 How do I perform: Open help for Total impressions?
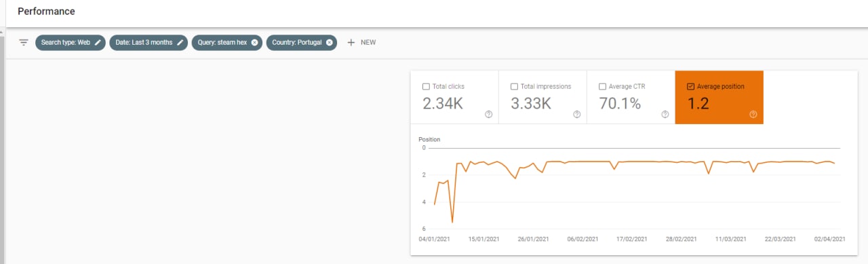[x=576, y=114]
